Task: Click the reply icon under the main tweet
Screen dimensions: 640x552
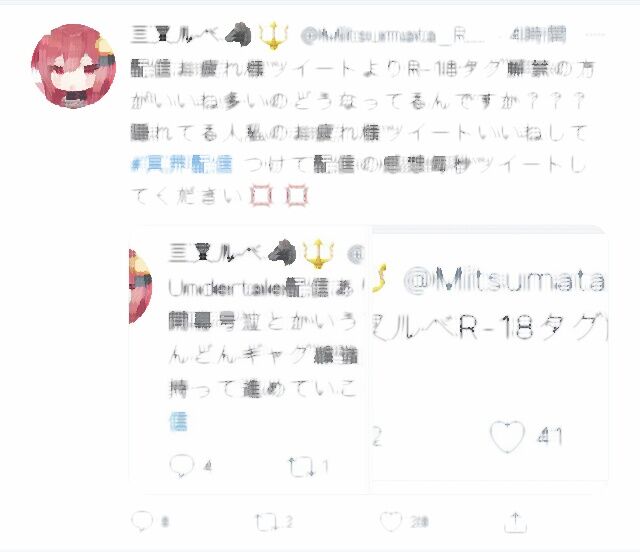Action: pos(142,521)
